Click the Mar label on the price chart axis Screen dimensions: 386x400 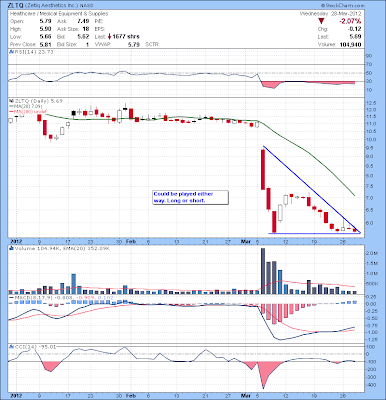[246, 241]
